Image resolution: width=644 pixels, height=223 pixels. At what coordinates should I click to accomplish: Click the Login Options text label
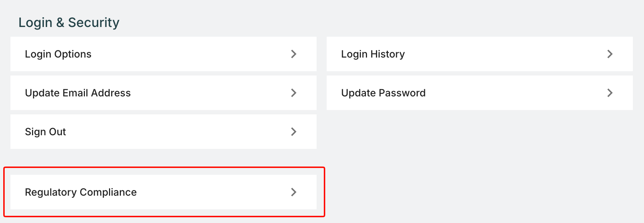58,54
